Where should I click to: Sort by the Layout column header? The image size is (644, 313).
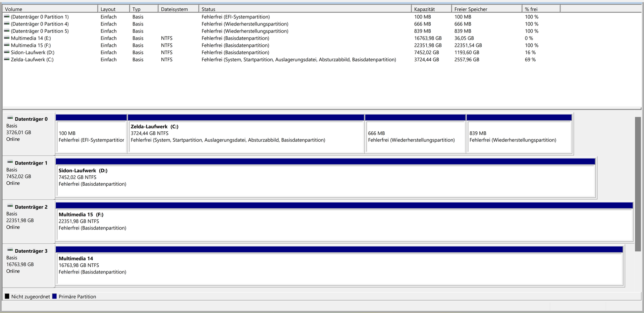pyautogui.click(x=114, y=9)
